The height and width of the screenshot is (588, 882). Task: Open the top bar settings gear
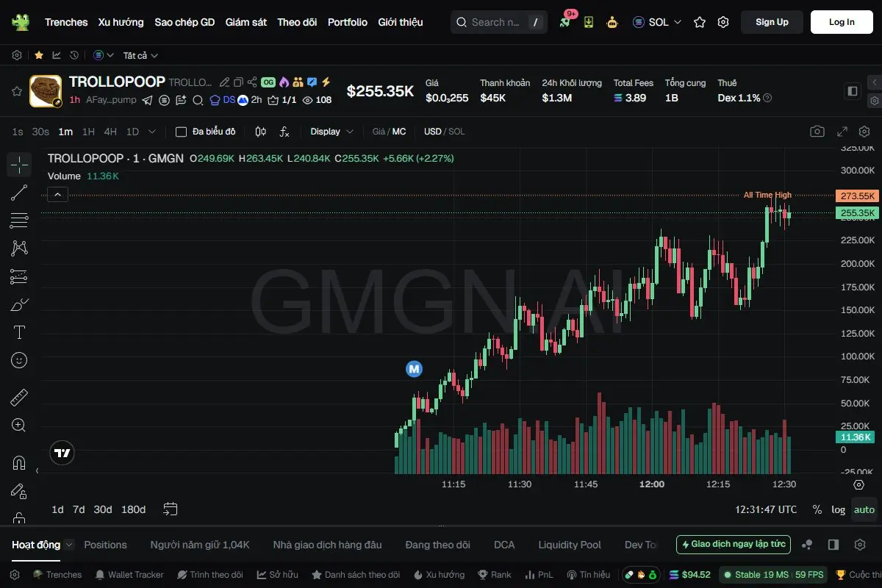(723, 22)
